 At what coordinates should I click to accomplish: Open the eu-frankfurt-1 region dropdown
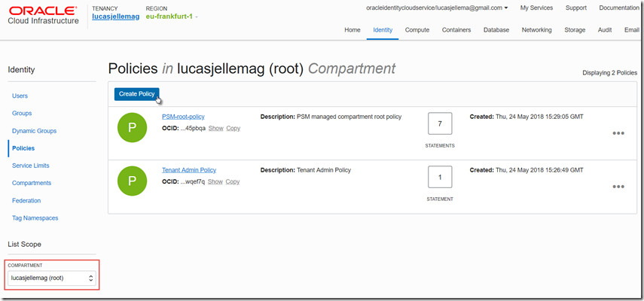click(172, 17)
